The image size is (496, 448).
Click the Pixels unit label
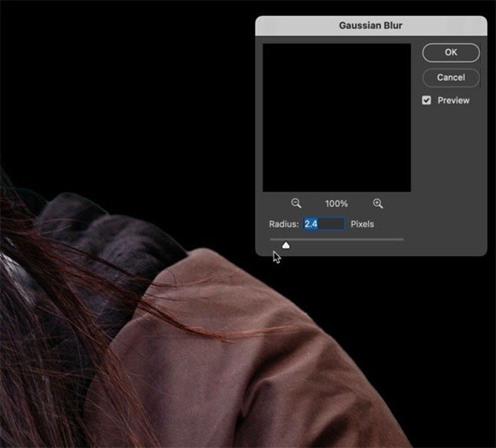362,224
